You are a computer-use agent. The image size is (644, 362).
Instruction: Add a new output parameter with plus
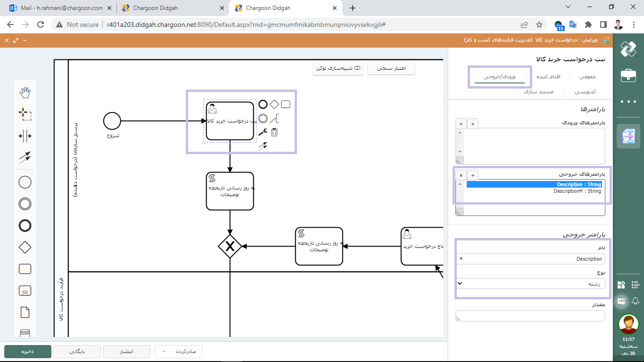473,175
